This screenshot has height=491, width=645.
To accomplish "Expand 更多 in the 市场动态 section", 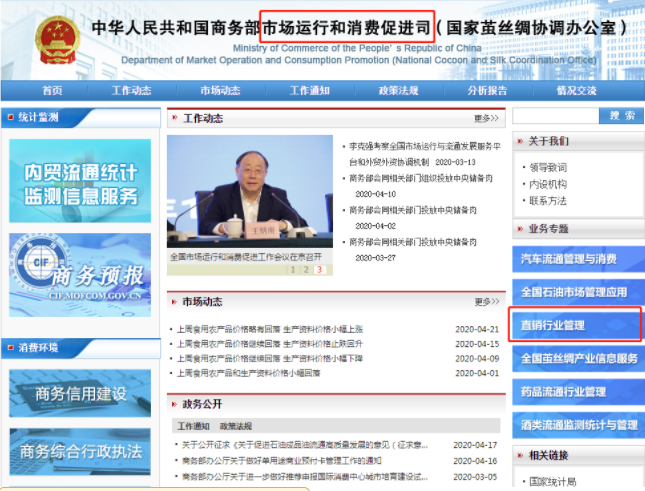I will click(x=486, y=301).
